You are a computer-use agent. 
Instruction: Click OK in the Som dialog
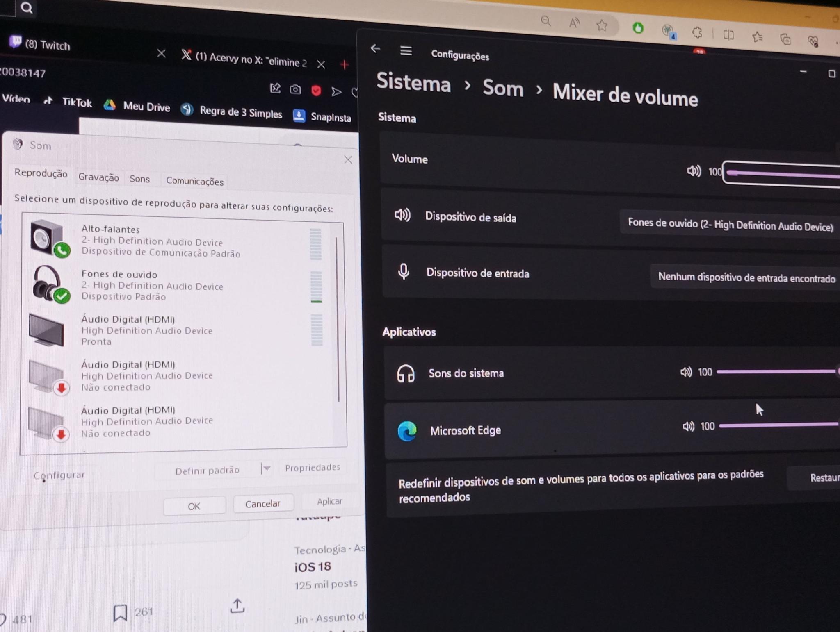[194, 506]
